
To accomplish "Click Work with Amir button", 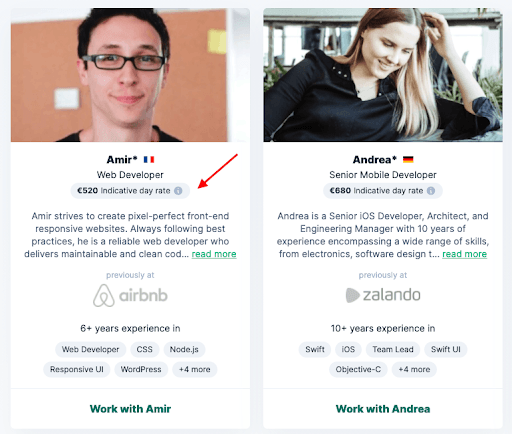I will [x=130, y=409].
